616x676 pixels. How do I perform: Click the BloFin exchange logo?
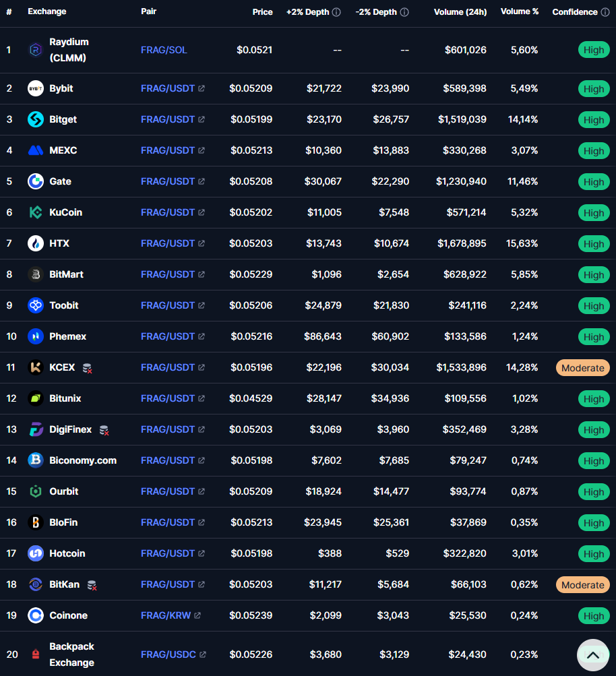(35, 523)
